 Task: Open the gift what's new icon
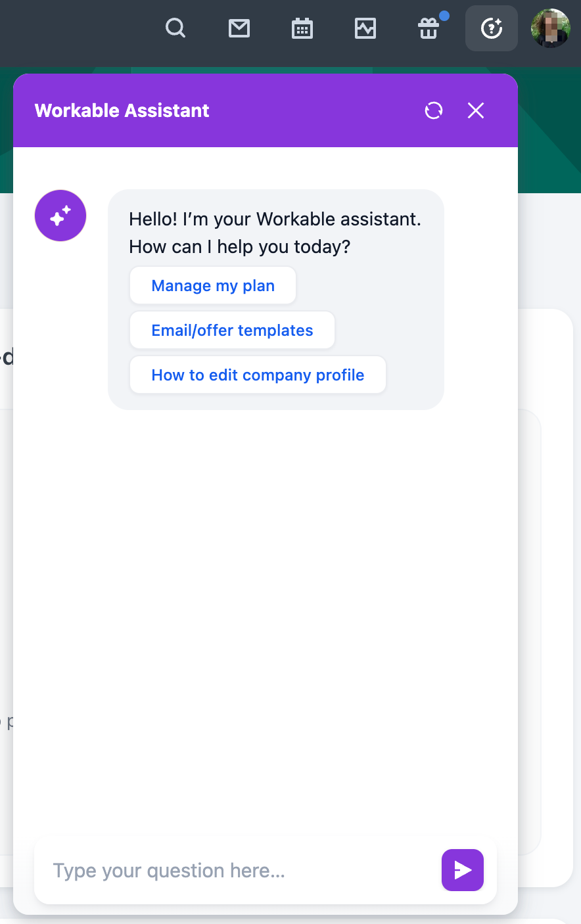429,28
